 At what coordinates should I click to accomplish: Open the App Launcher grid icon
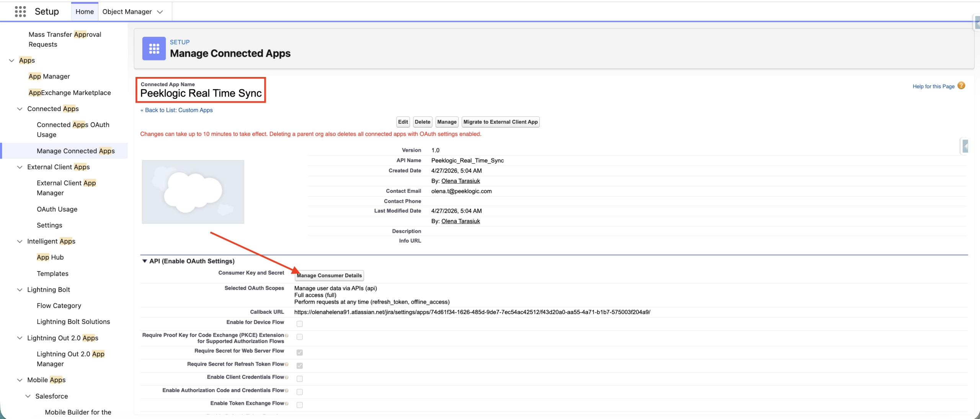point(20,11)
